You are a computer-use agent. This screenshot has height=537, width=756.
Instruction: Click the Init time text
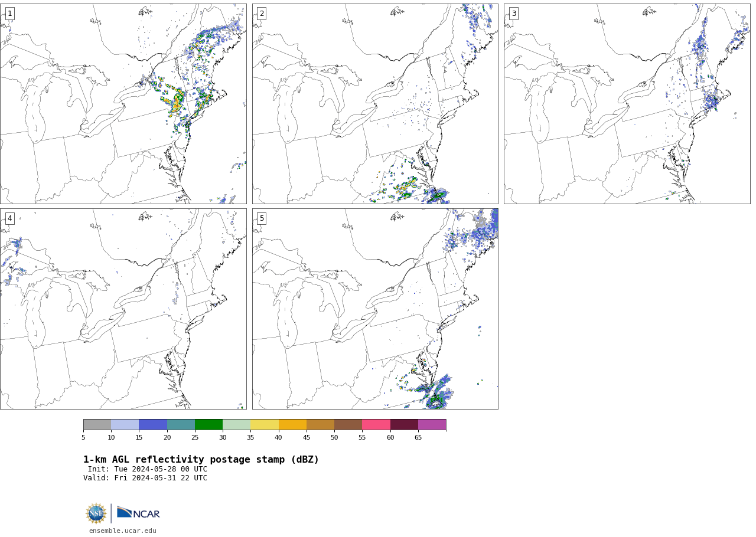coord(148,469)
